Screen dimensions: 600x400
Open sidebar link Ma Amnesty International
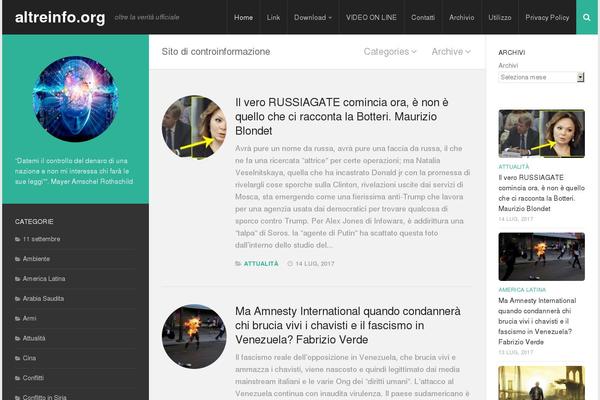[x=537, y=321]
